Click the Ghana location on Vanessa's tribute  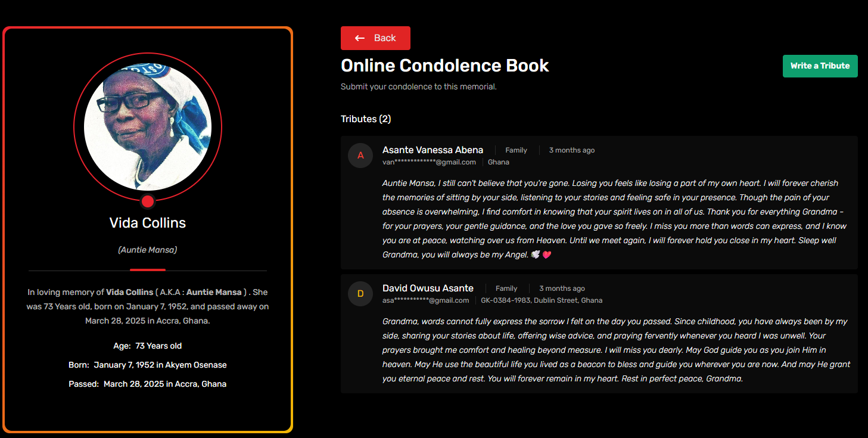(x=499, y=162)
